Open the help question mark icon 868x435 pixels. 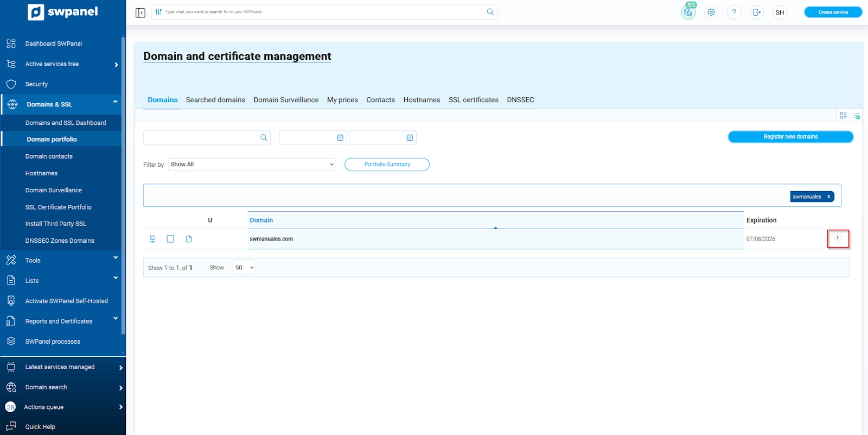tap(734, 12)
